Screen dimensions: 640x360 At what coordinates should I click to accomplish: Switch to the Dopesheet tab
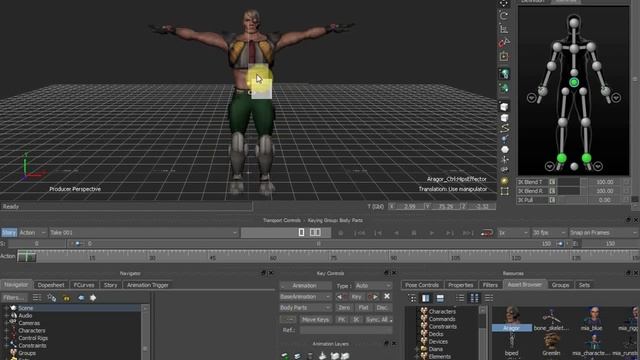click(51, 285)
